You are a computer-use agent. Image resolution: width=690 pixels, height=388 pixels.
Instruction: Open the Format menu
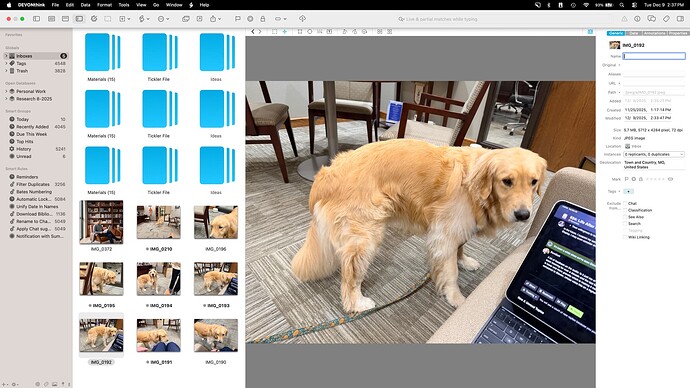[104, 5]
